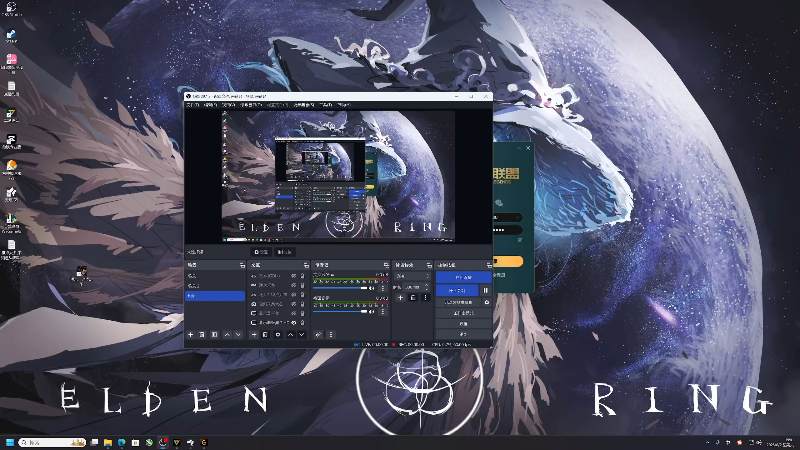Open the transition type dropdown

[413, 276]
